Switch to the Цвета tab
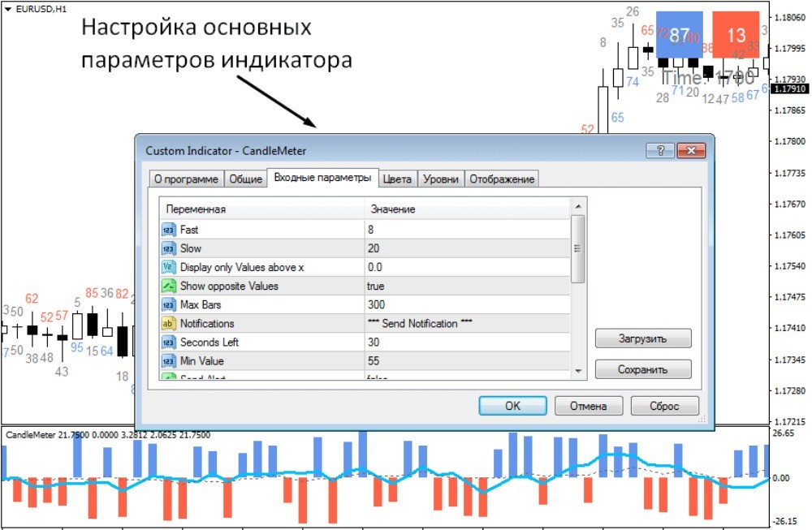 pos(397,178)
